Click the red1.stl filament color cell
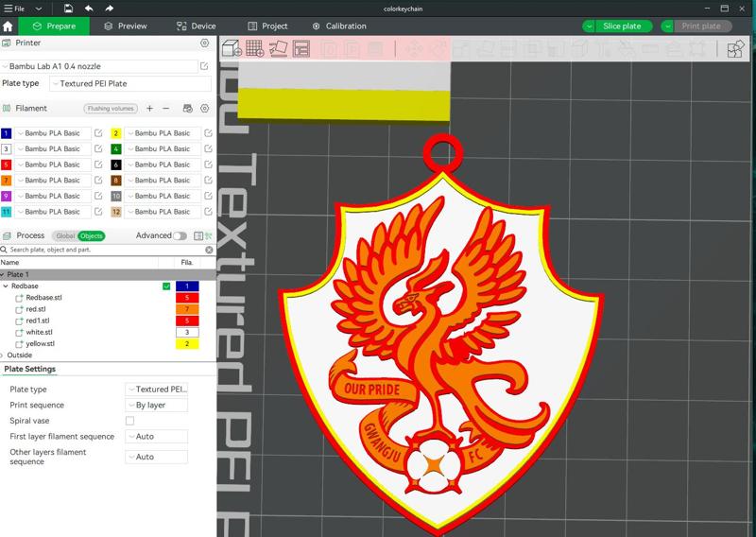Screen dimensions: 756x537 [x=187, y=320]
